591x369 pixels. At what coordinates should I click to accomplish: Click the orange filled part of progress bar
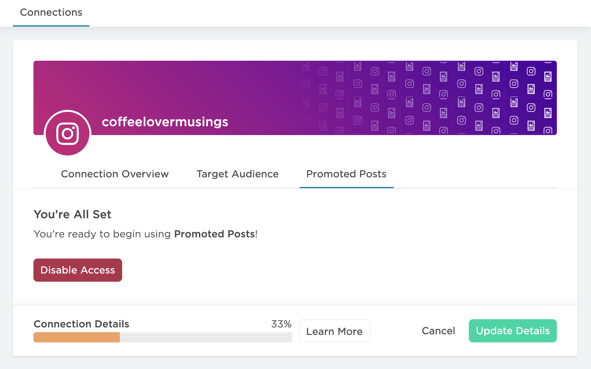point(77,337)
